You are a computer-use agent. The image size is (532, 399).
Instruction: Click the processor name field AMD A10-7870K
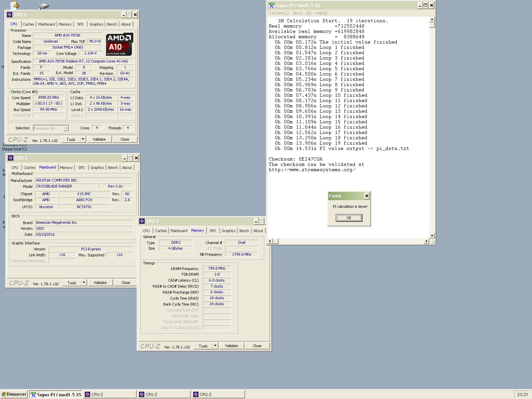coord(67,35)
